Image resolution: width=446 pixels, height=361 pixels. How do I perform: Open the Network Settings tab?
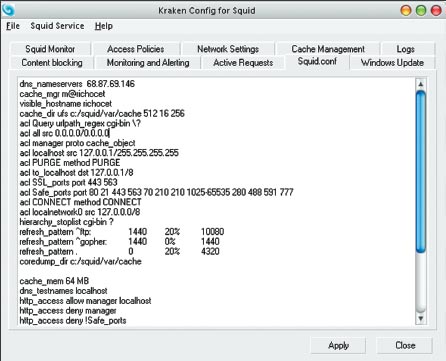click(228, 49)
